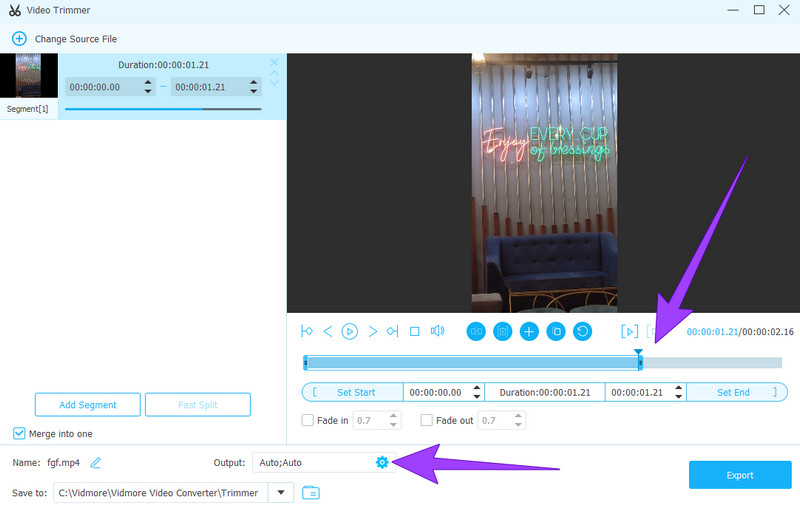Move Segment[1] down with arrow

point(274,83)
